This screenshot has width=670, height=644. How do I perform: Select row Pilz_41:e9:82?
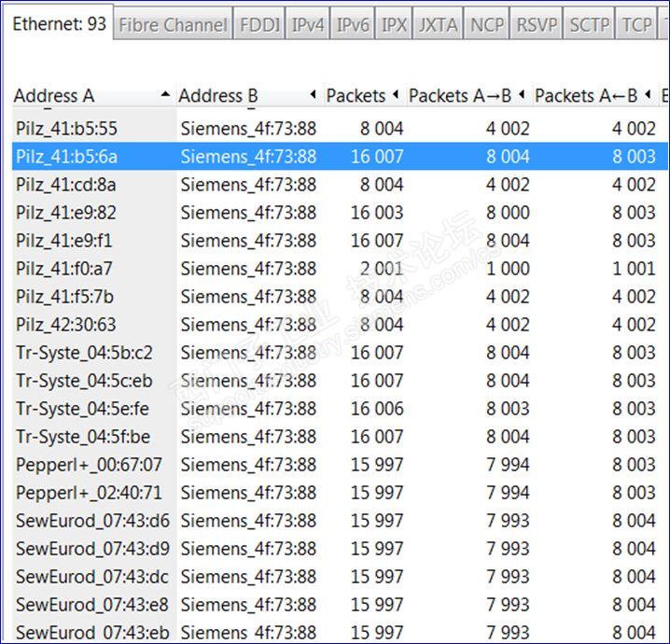(x=340, y=213)
